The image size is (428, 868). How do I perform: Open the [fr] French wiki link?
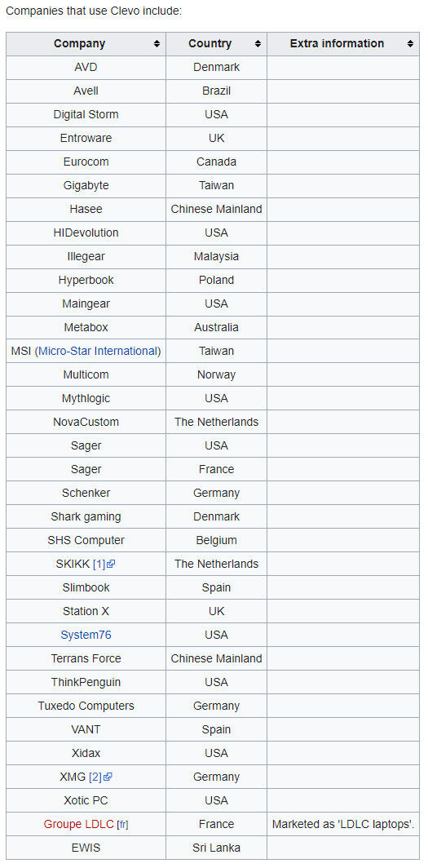point(122,825)
